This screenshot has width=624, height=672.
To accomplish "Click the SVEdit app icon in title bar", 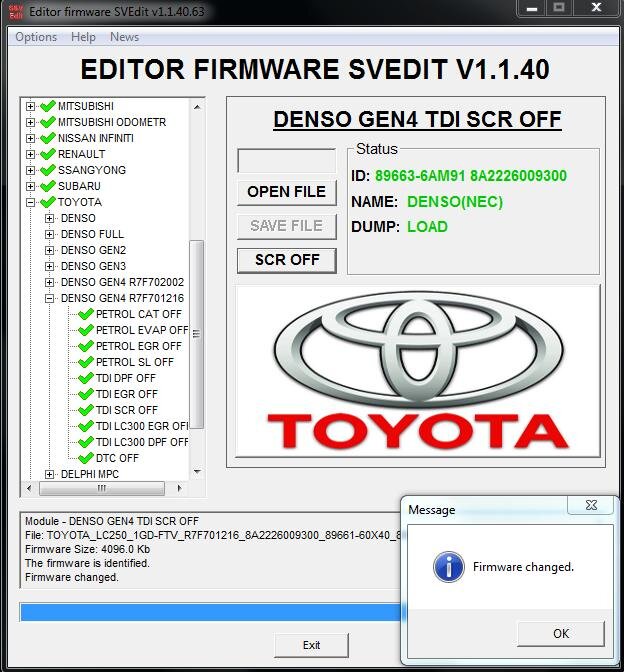I will [x=16, y=12].
